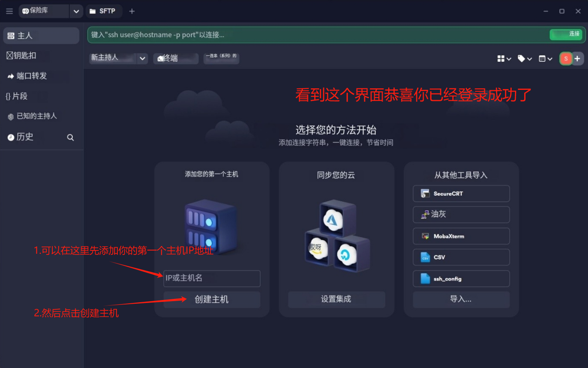Click the green 连接 connect button
Image resolution: width=588 pixels, height=368 pixels.
click(x=567, y=35)
